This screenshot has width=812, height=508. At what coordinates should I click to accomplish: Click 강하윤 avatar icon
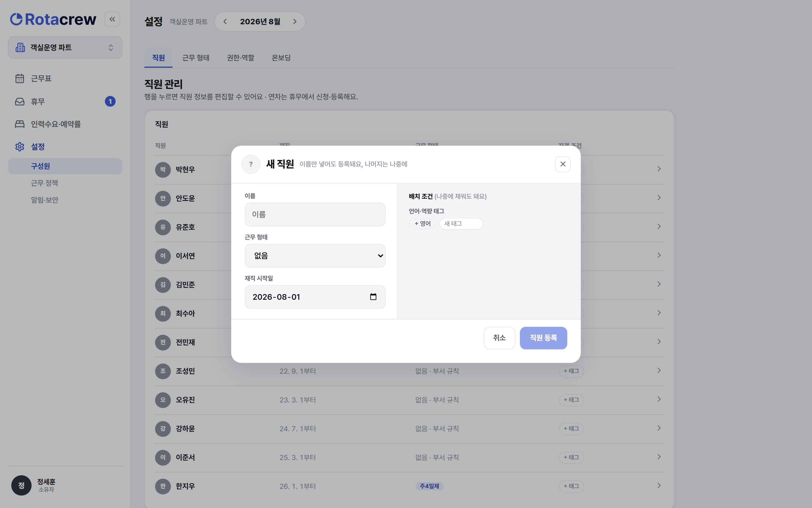163,429
